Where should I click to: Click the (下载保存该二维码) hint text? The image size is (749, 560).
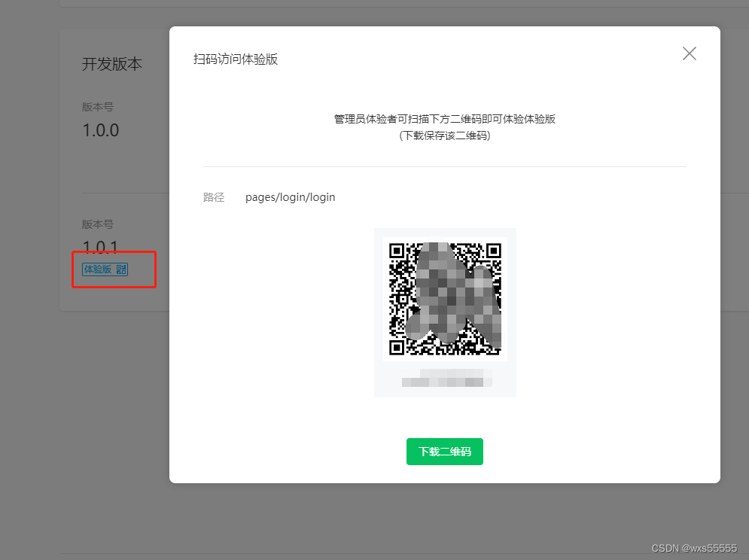[x=445, y=135]
